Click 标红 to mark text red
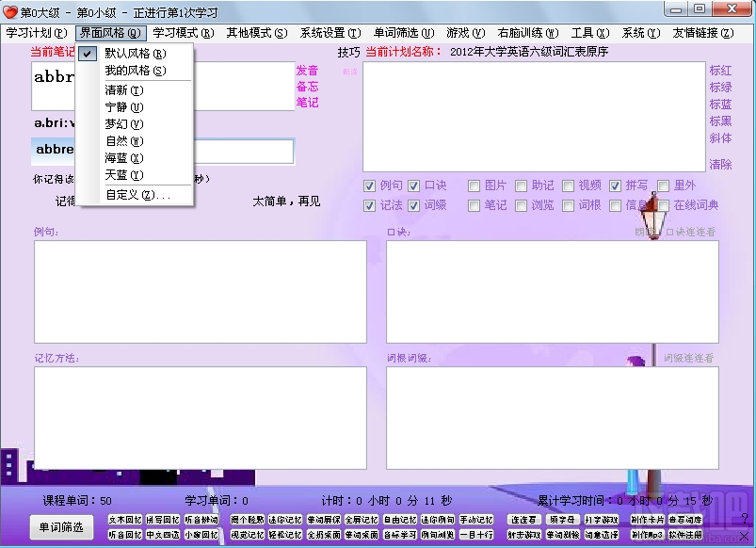 click(720, 71)
